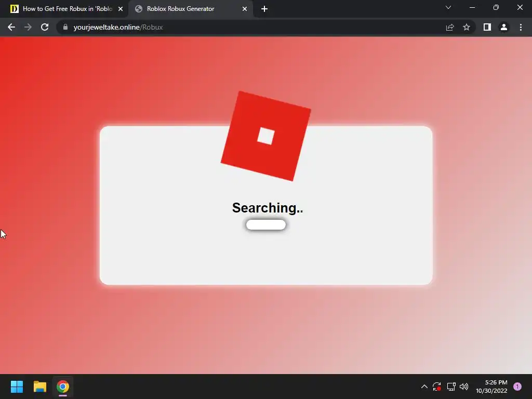Restore down the Chrome window

[x=496, y=7]
